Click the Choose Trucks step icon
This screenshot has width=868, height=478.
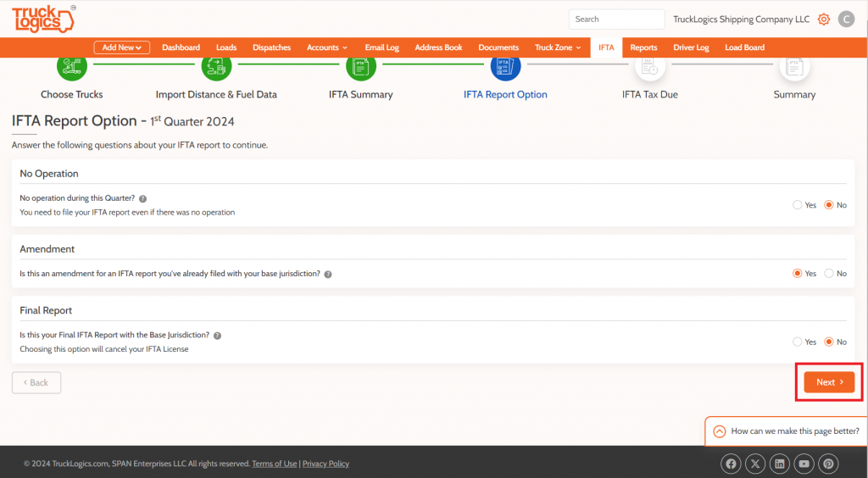click(x=72, y=68)
